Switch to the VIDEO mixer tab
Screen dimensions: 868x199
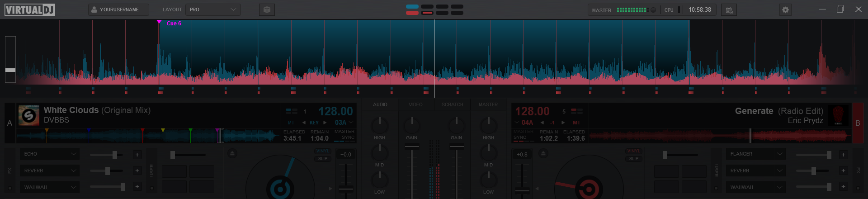pyautogui.click(x=416, y=104)
